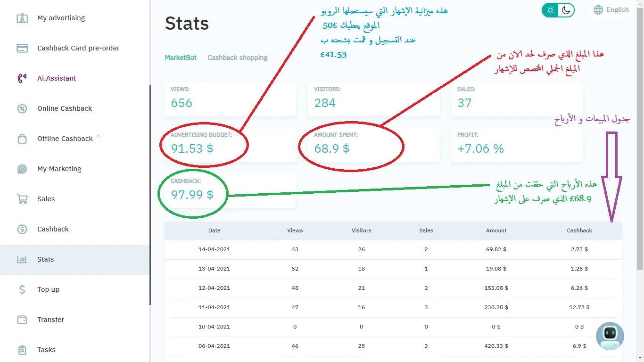Open the English language selector
644x362 pixels.
(611, 10)
